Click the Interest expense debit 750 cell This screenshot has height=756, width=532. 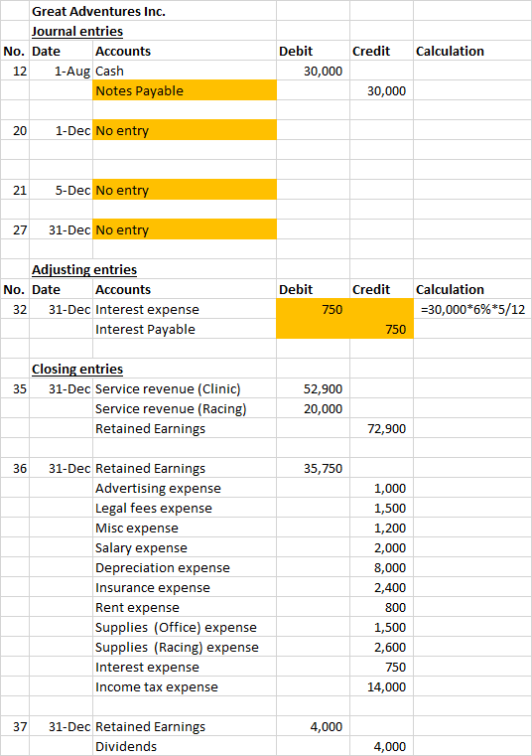[x=314, y=309]
